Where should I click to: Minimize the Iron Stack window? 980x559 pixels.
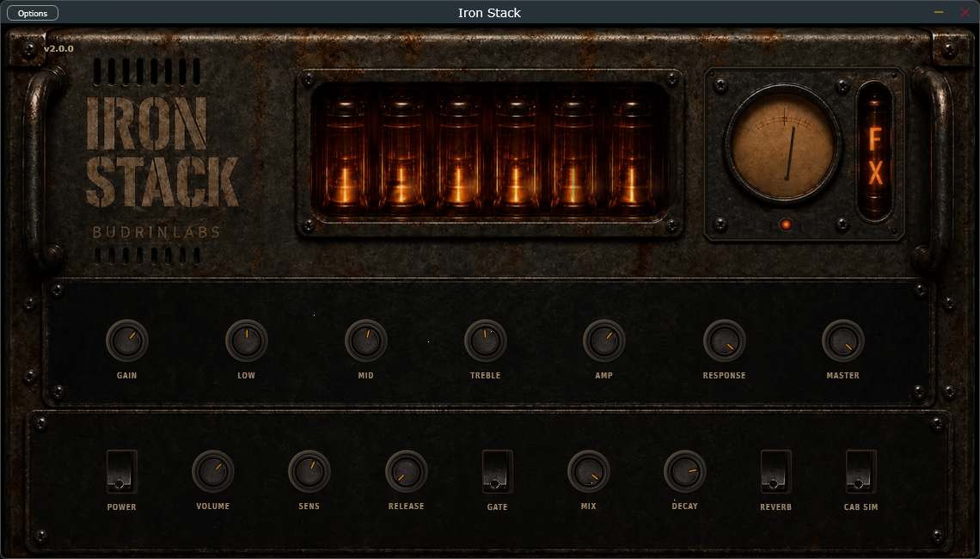coord(938,12)
